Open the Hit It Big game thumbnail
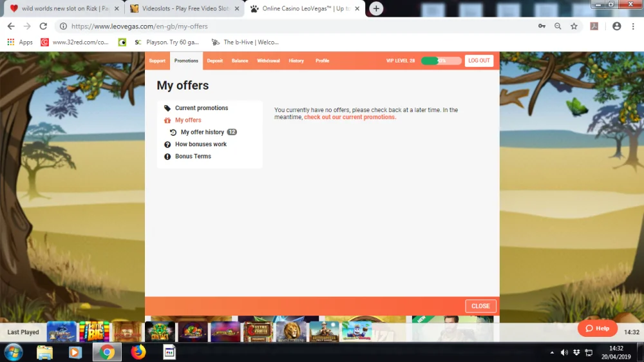The height and width of the screenshot is (362, 644). pos(94,332)
